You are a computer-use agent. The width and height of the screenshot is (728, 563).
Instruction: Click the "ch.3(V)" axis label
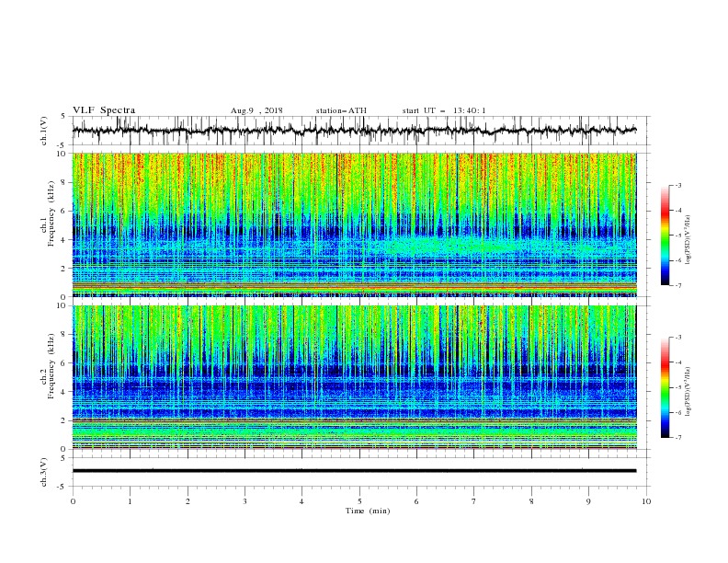[x=44, y=472]
